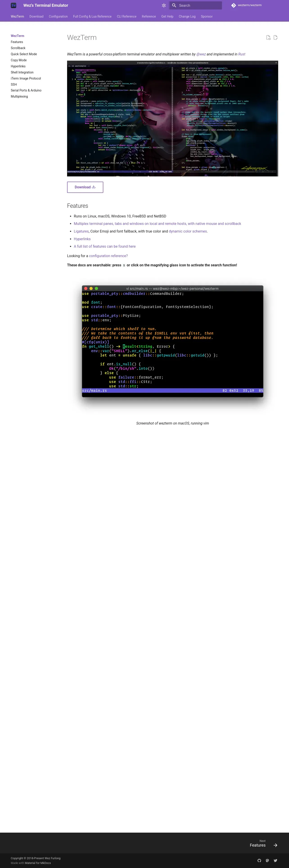Open Multiplexing in the sidebar
Screen dimensions: 289x868
coord(19,96)
